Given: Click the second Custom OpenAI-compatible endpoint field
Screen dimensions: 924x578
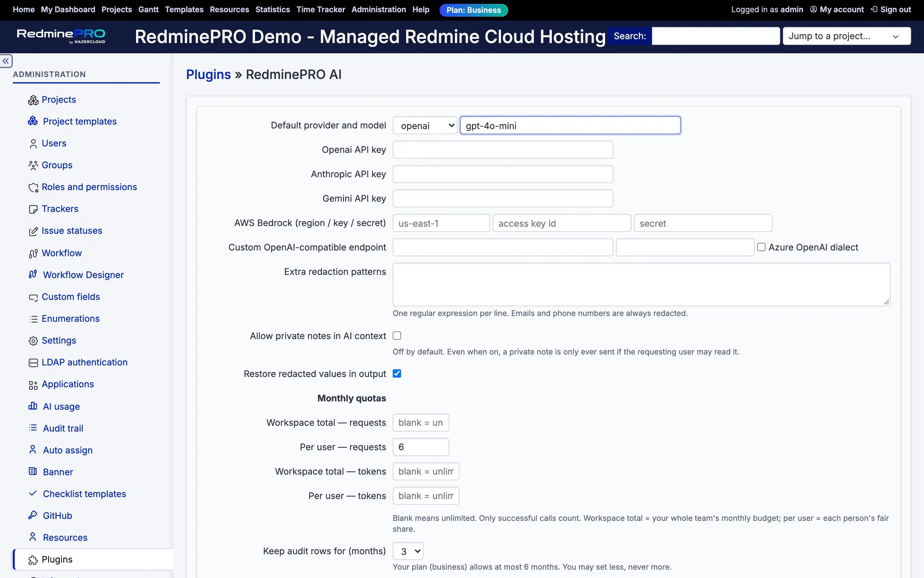Looking at the screenshot, I should pyautogui.click(x=685, y=247).
